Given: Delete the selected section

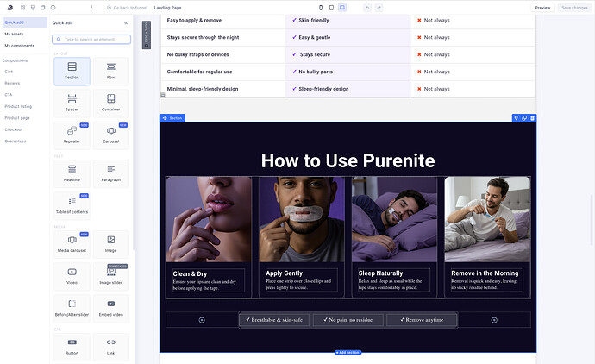Looking at the screenshot, I should pos(532,118).
